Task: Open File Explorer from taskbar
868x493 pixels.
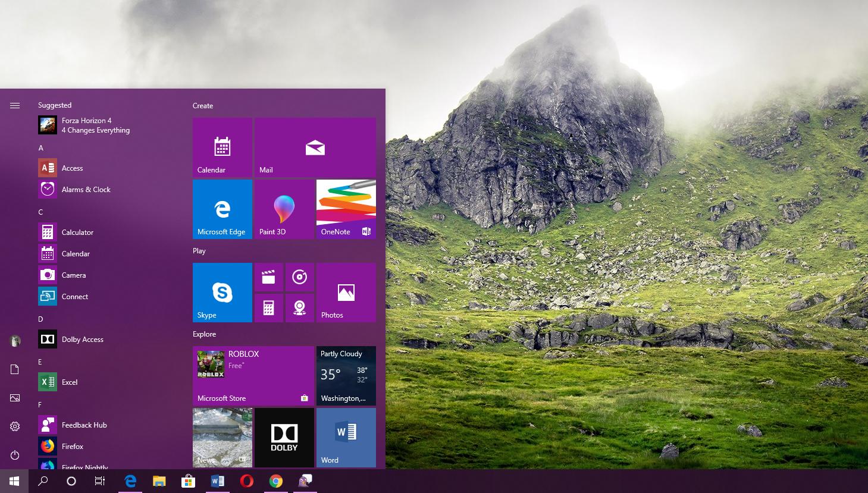Action: click(x=159, y=481)
